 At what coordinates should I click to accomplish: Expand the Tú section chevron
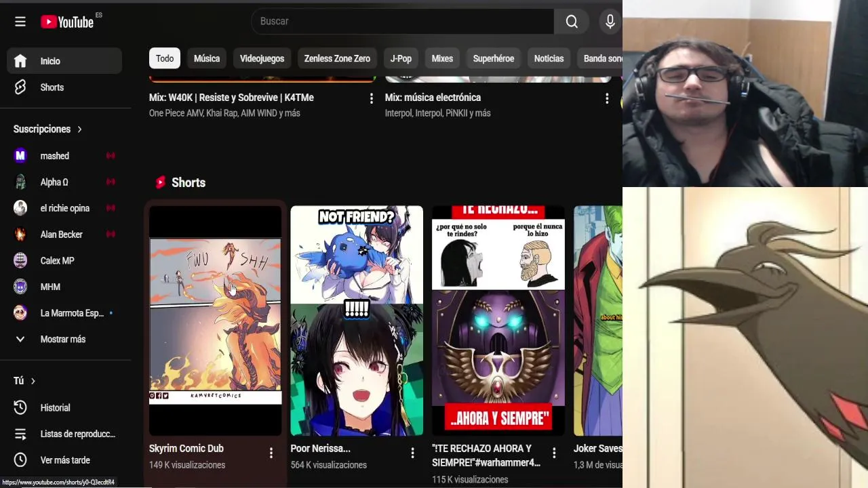pyautogui.click(x=33, y=381)
